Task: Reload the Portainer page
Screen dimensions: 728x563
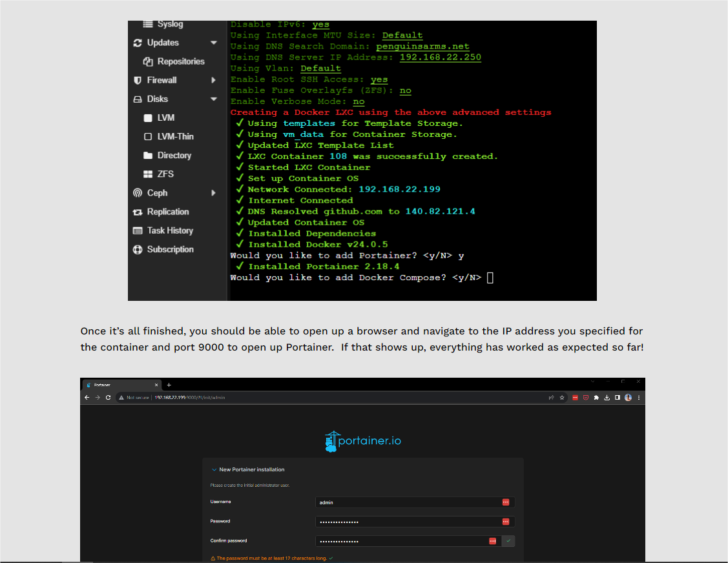Action: tap(108, 398)
